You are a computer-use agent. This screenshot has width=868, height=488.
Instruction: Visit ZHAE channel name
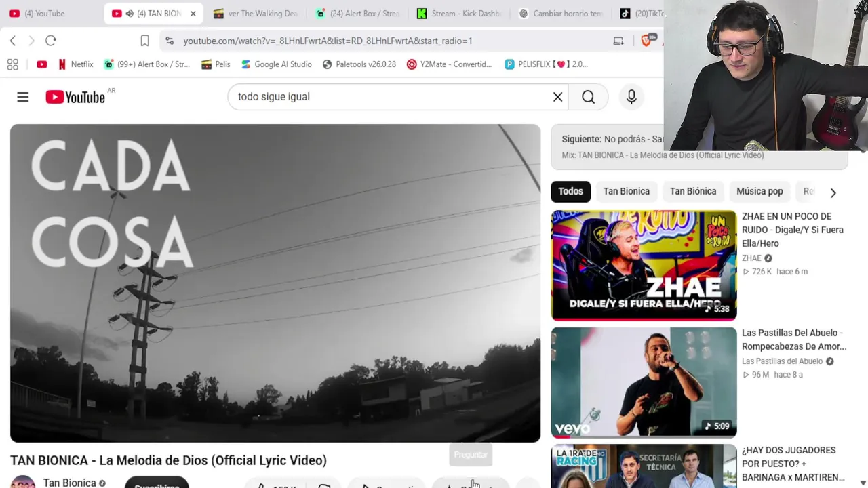click(751, 258)
